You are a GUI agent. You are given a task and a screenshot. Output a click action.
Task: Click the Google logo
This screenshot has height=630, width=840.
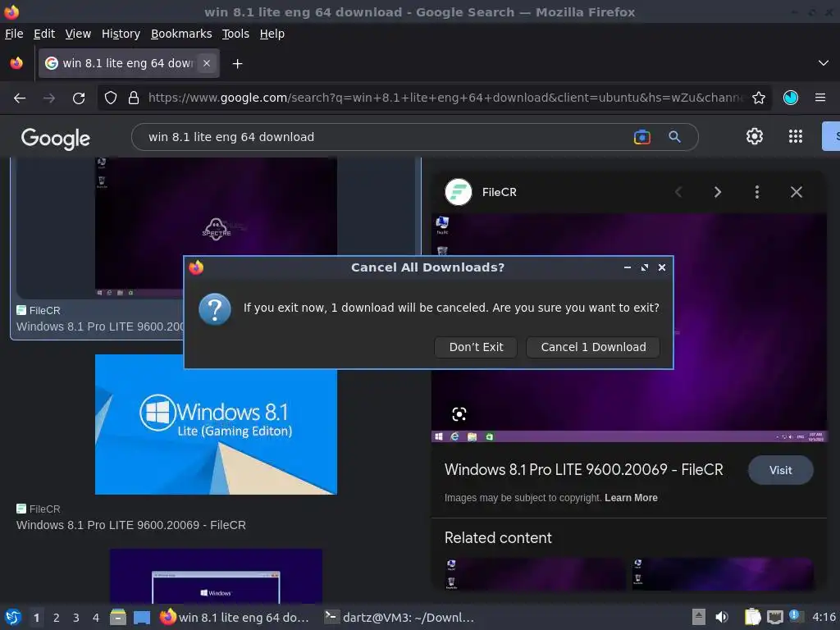55,138
